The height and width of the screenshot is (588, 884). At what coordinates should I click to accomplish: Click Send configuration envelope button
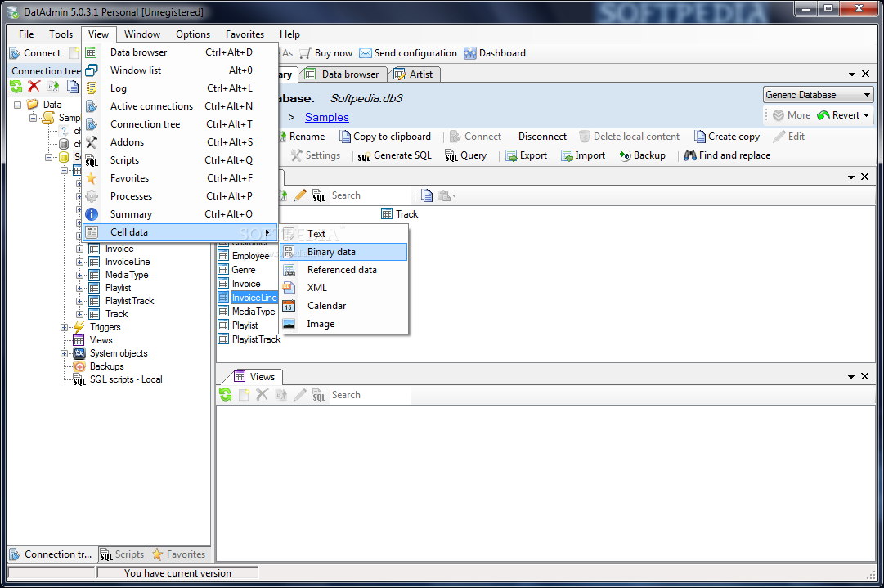pos(408,53)
